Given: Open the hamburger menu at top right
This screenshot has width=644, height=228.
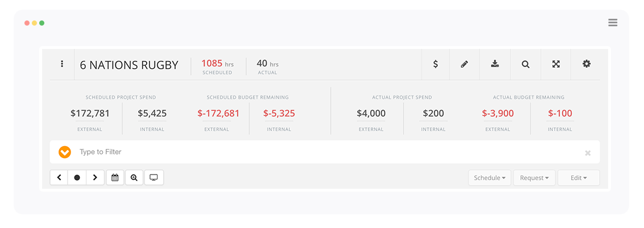Looking at the screenshot, I should coord(613,23).
